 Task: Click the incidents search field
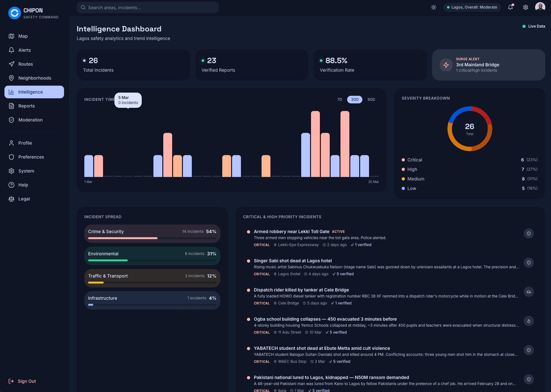click(x=147, y=7)
